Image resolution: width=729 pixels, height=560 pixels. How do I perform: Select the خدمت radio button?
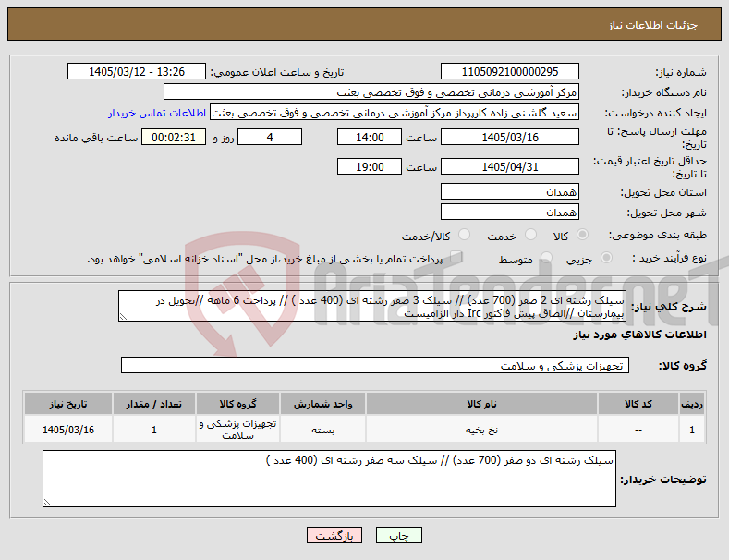click(530, 235)
